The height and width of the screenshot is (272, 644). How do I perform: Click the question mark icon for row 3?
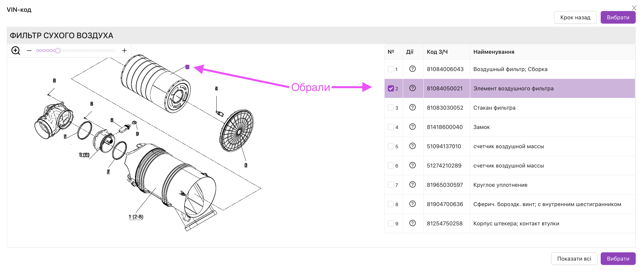(x=412, y=108)
